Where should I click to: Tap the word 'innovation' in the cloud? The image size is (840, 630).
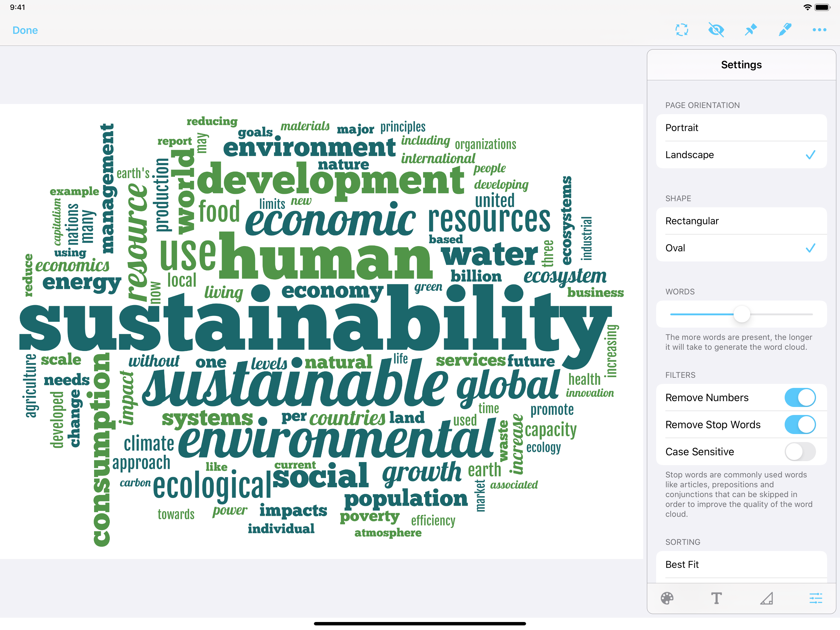[x=589, y=393]
